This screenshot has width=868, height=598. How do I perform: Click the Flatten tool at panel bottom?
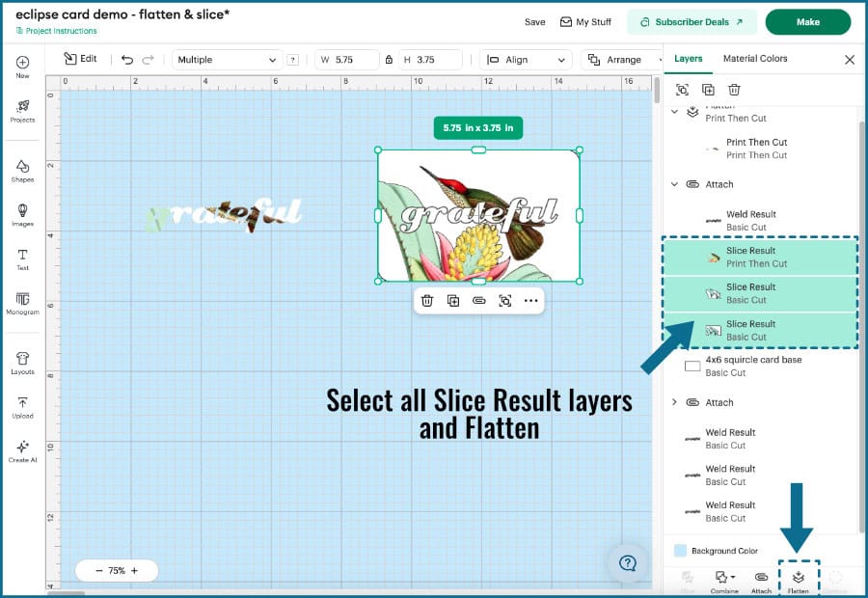coord(799,582)
